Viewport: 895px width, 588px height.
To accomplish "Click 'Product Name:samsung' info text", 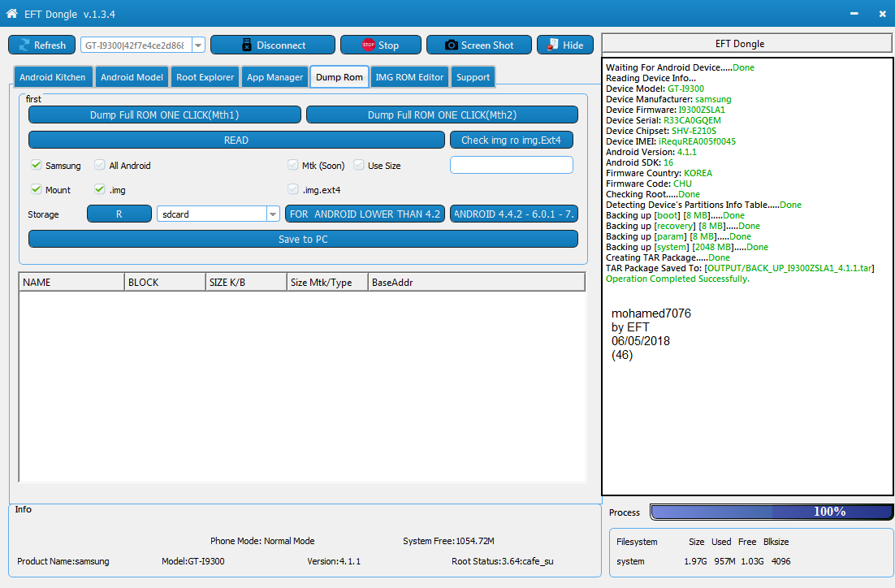I will tap(63, 561).
